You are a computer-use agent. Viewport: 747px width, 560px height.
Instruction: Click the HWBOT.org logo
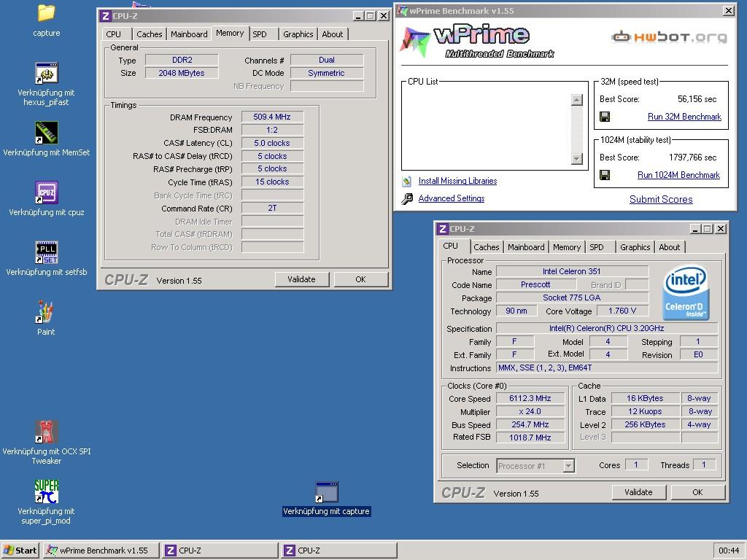(x=670, y=36)
